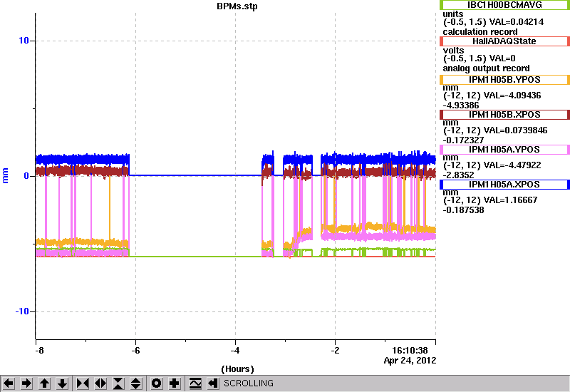Click the arrow-to-bar scroll mode icon
This screenshot has height=392, width=570.
(x=213, y=383)
